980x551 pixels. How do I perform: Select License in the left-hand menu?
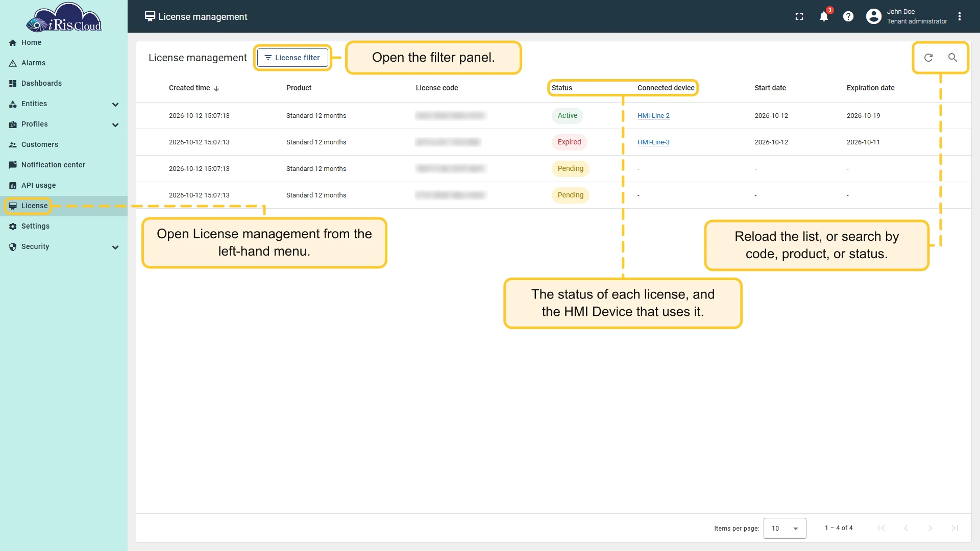64,206
